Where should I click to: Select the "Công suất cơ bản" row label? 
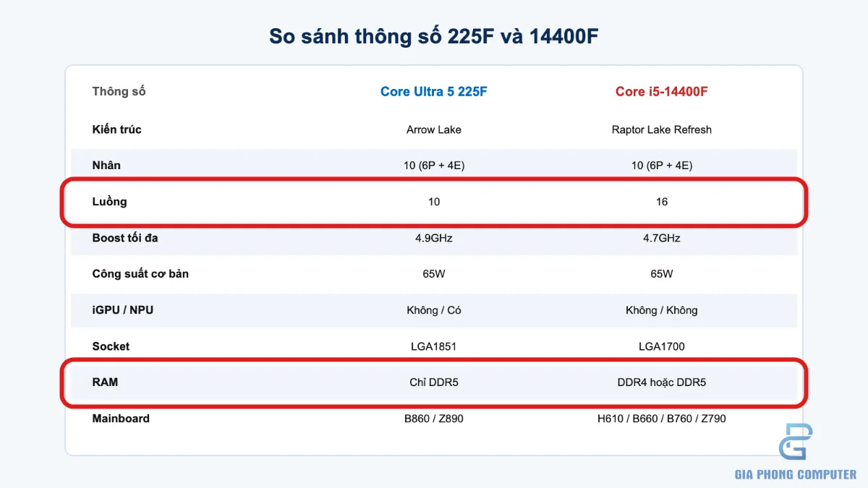point(140,274)
